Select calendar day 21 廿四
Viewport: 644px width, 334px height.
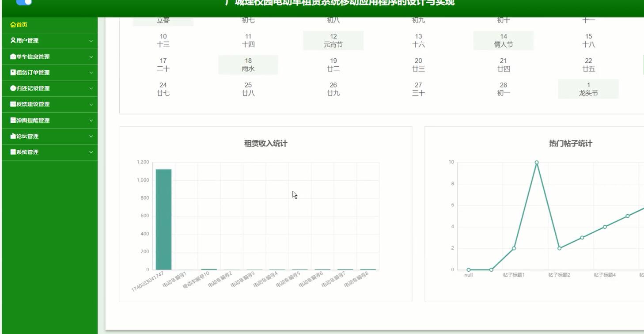point(503,65)
